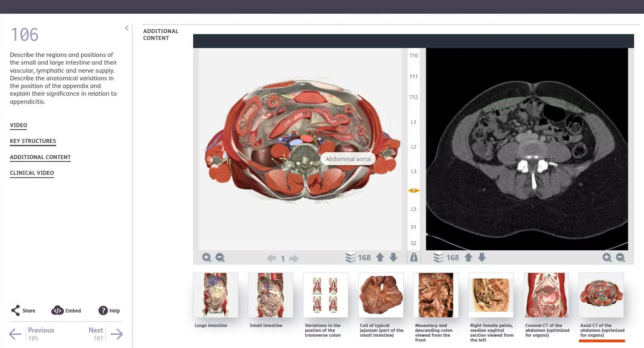Jump to T11 vertebral level
The width and height of the screenshot is (644, 348).
tap(414, 76)
